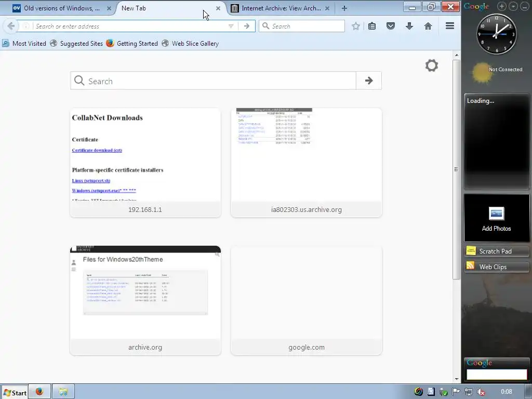
Task: Open the address bar history dropdown
Action: click(231, 26)
